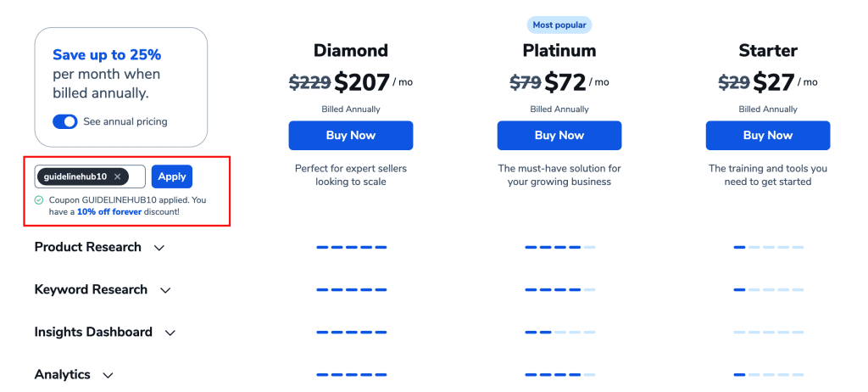Click Buy Now under Starter plan
The height and width of the screenshot is (392, 868).
coord(768,135)
